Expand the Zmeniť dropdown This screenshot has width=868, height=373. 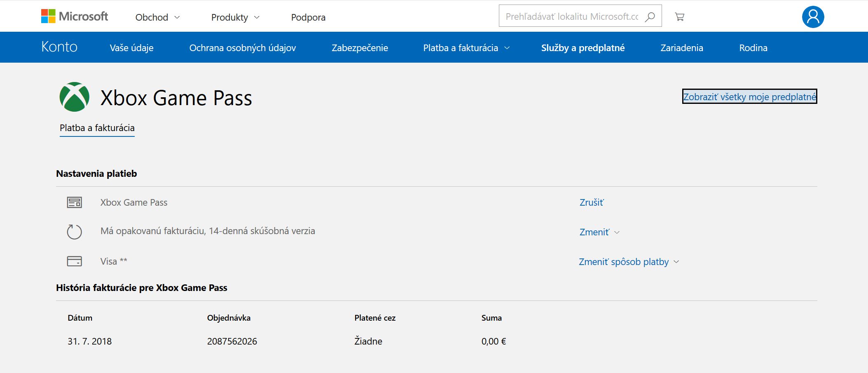pyautogui.click(x=599, y=232)
